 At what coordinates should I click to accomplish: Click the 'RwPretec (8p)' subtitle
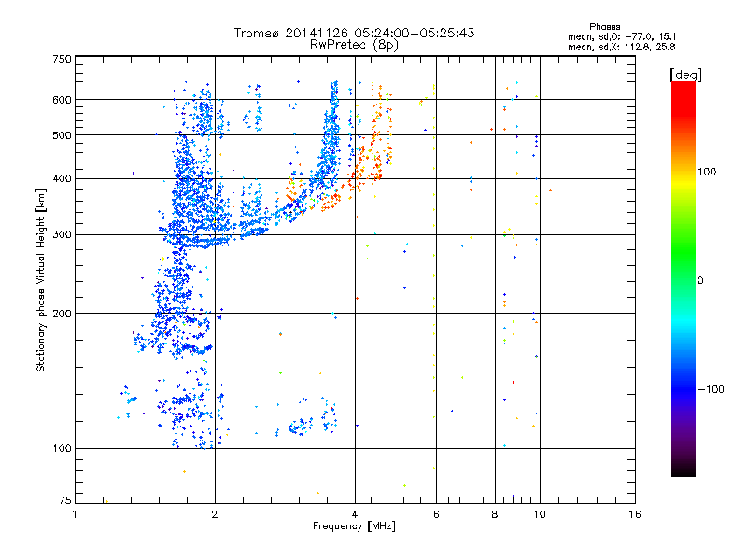tap(354, 45)
